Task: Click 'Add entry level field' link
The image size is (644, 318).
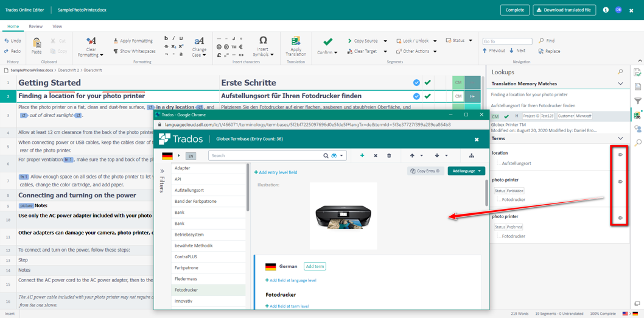Action: point(276,172)
